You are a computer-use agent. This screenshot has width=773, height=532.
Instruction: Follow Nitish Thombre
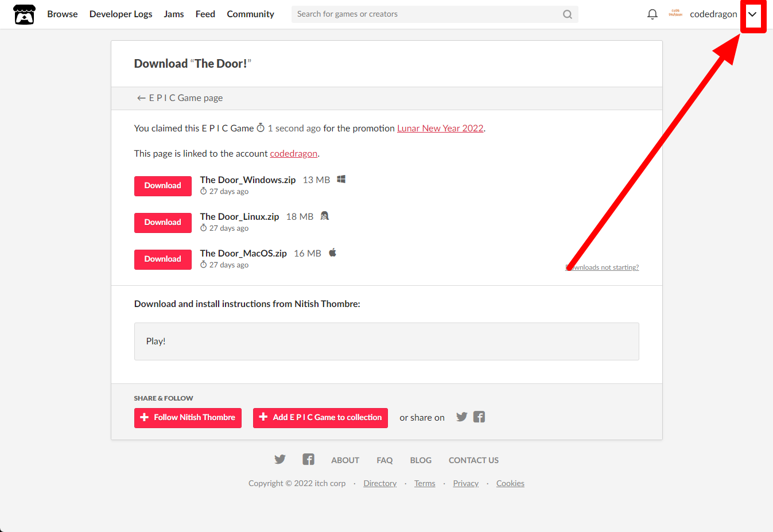(188, 418)
